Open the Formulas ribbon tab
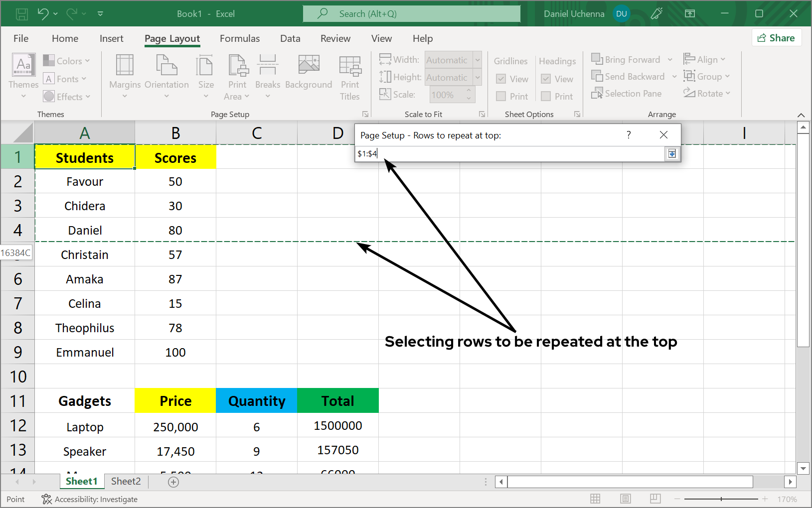 (x=240, y=38)
